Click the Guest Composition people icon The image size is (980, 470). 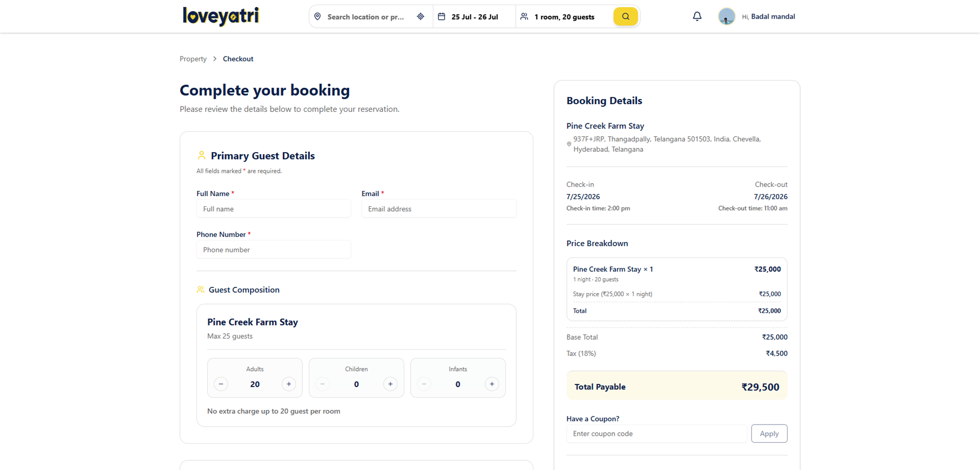click(201, 289)
